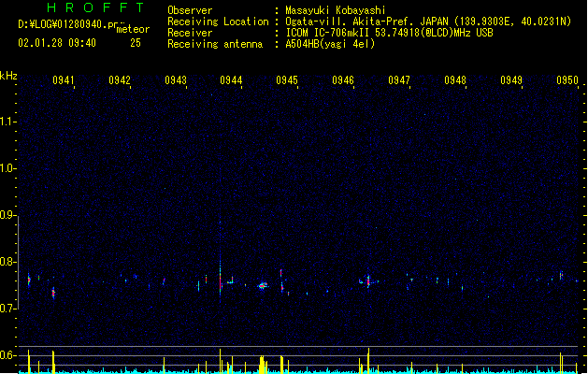Click the 0.8 kHz frequency label
Image resolution: width=588 pixels, height=374 pixels.
7,262
